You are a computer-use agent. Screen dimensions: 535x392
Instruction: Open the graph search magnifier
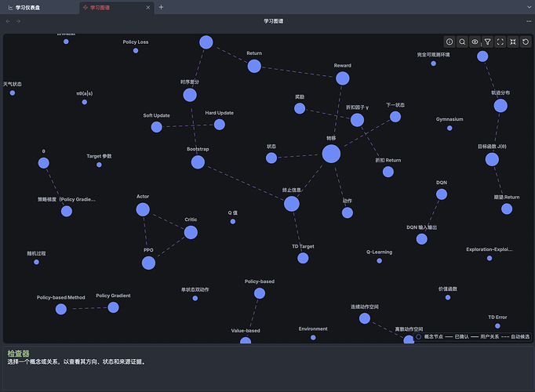tap(462, 42)
